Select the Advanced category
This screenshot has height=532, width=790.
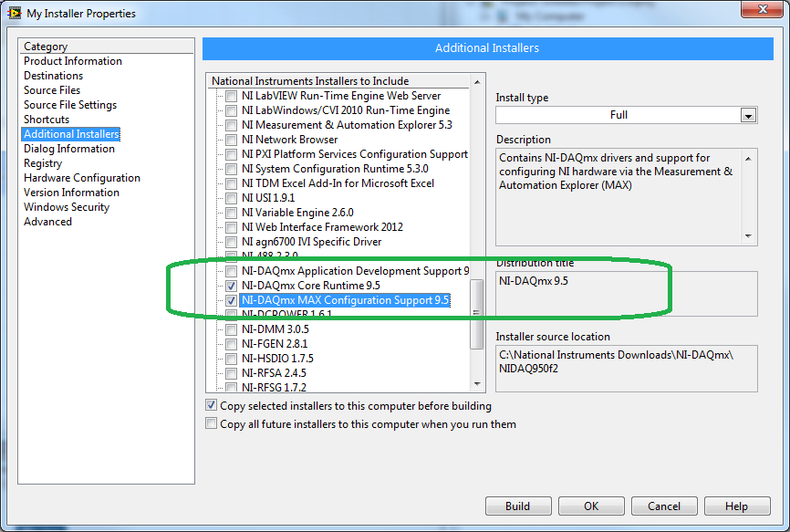tap(47, 222)
